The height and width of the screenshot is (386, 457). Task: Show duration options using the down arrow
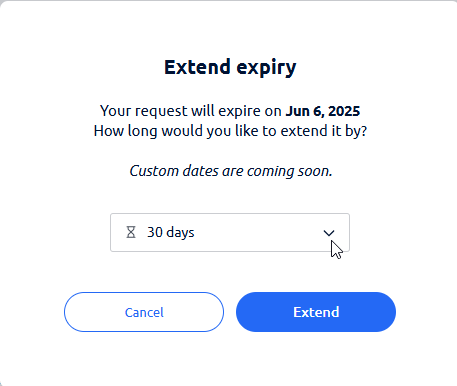pos(329,233)
